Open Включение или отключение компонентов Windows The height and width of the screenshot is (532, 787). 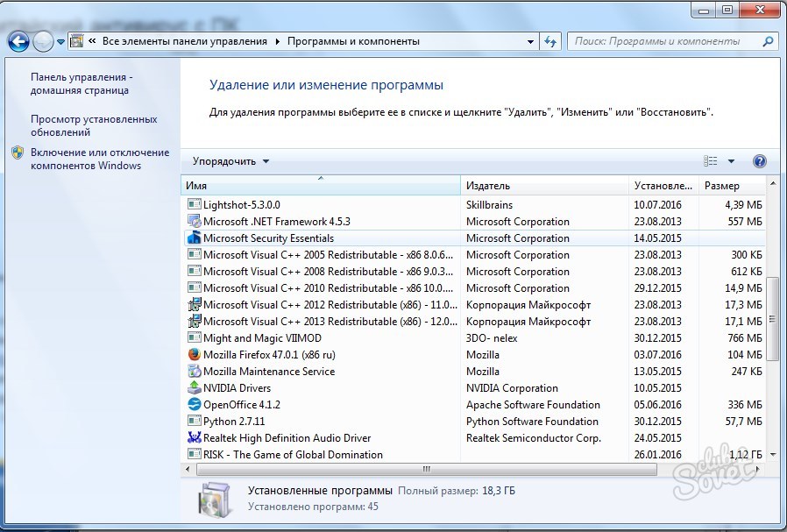[99, 159]
